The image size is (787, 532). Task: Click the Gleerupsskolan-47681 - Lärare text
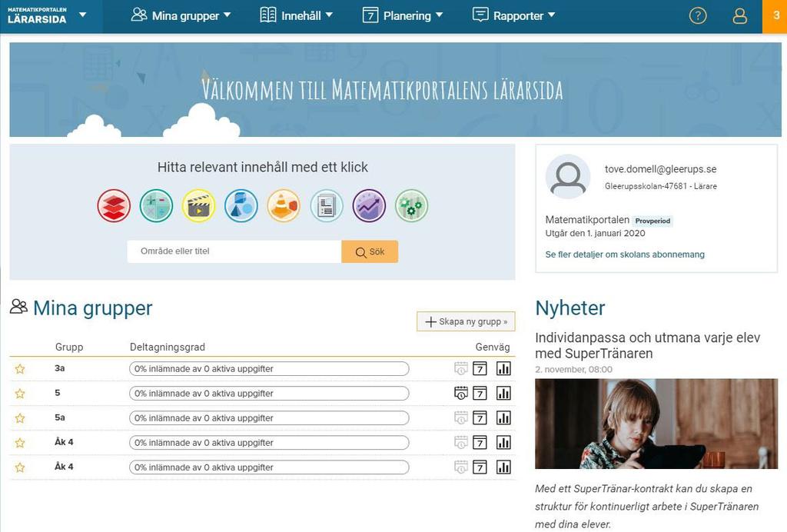coord(660,186)
